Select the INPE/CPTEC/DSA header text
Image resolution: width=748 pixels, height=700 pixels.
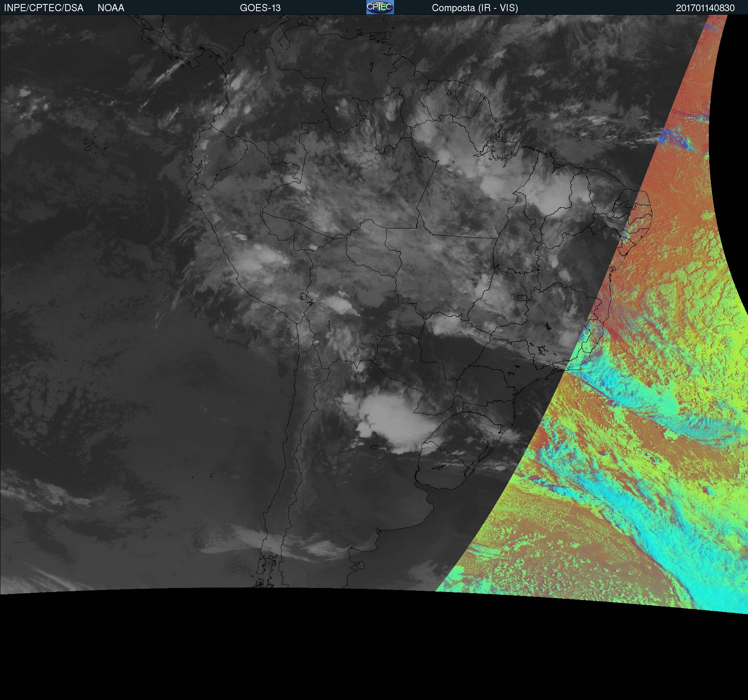click(x=44, y=8)
